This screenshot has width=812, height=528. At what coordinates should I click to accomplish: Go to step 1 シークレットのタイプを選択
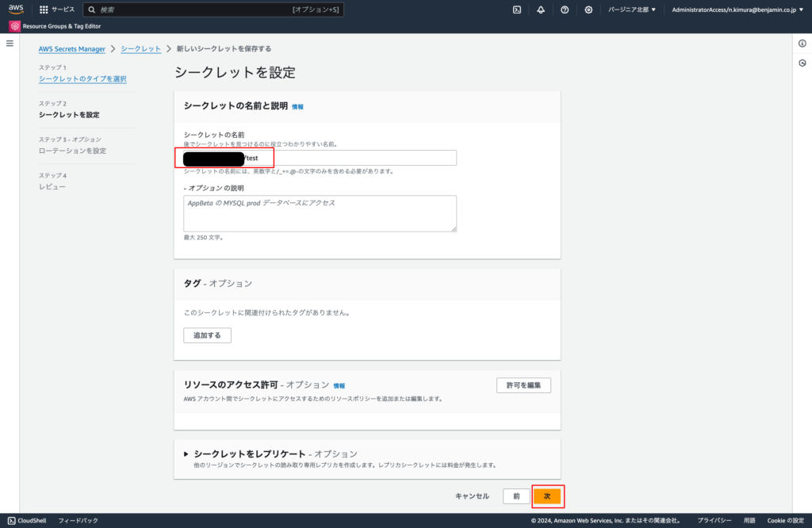(x=82, y=78)
